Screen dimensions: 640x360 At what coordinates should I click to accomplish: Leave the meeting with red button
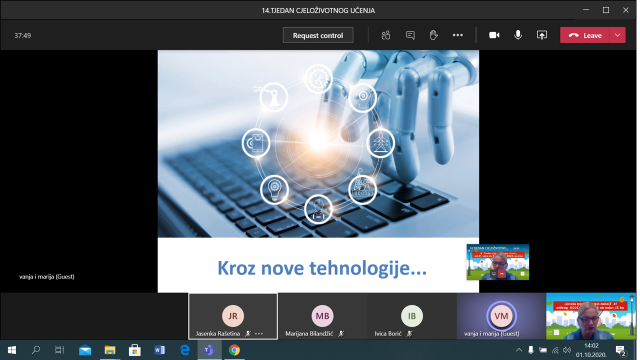(585, 36)
